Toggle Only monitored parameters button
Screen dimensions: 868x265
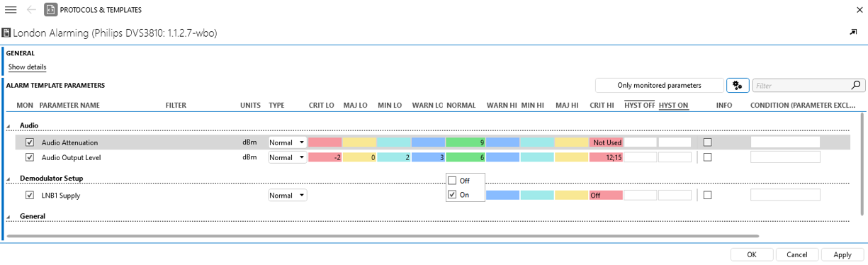coord(659,86)
